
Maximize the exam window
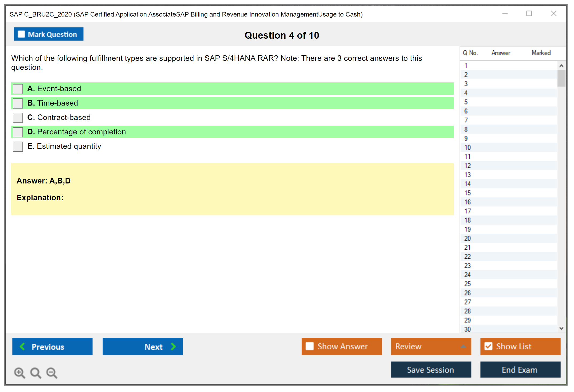point(529,14)
